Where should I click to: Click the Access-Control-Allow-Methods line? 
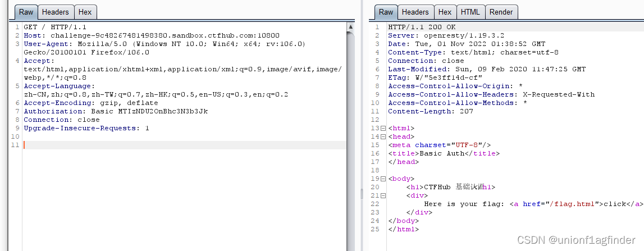458,103
